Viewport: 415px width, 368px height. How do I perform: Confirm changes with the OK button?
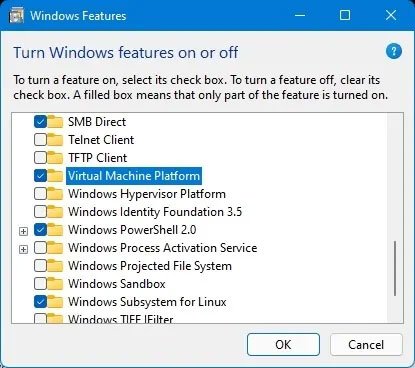(x=283, y=345)
